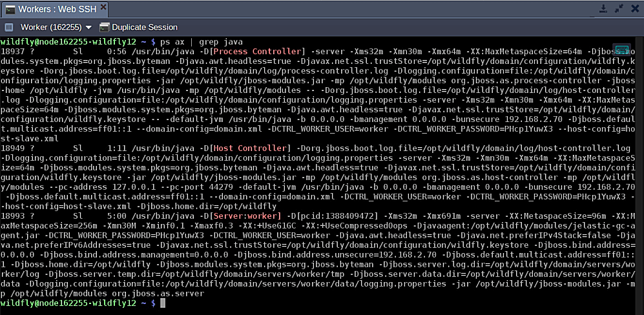The image size is (644, 315).
Task: Click the first green prompt 'wildfly@node162255-wildfly12'
Action: 68,42
